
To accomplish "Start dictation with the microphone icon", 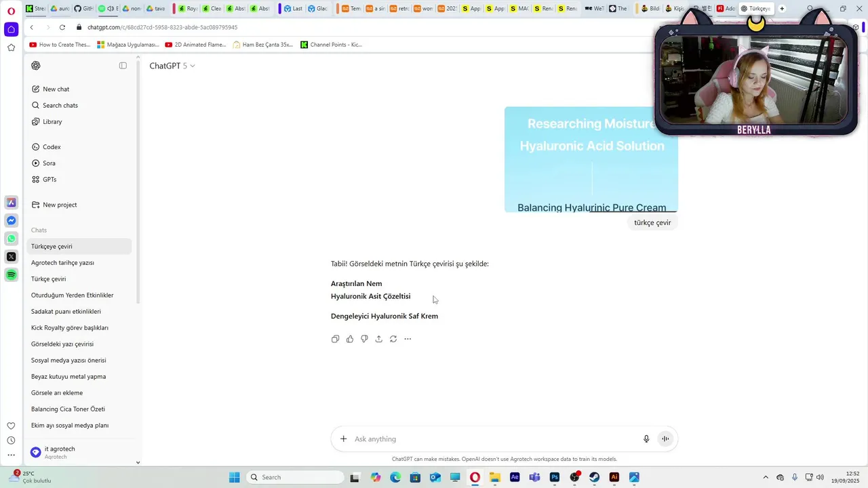I will click(646, 439).
